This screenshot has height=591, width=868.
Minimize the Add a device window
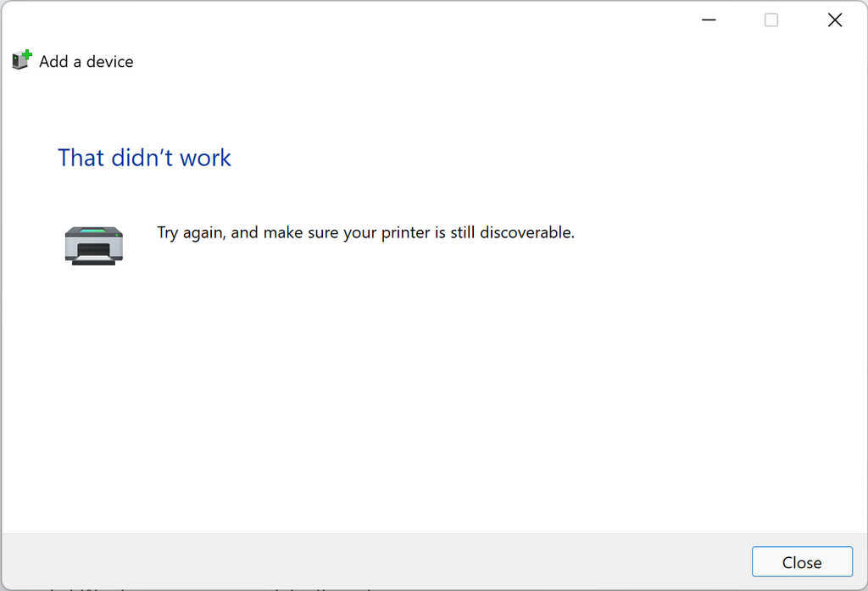[709, 20]
